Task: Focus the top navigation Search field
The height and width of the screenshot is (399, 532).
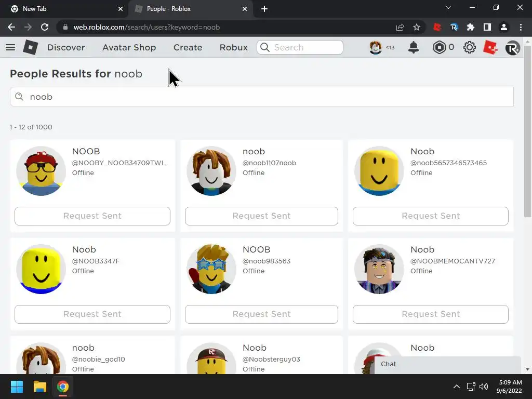Action: click(x=300, y=47)
